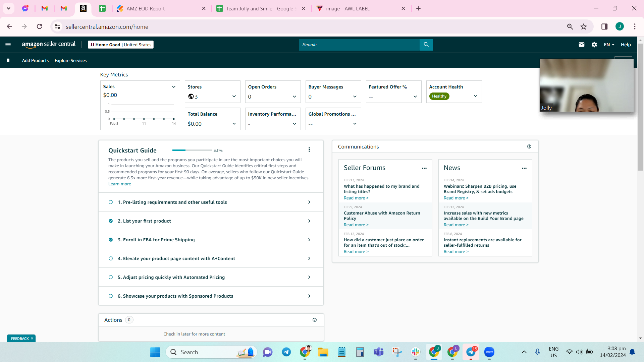Toggle step 1 Pre-listing requirements status circle
Viewport: 644px width, 362px height.
point(111,202)
